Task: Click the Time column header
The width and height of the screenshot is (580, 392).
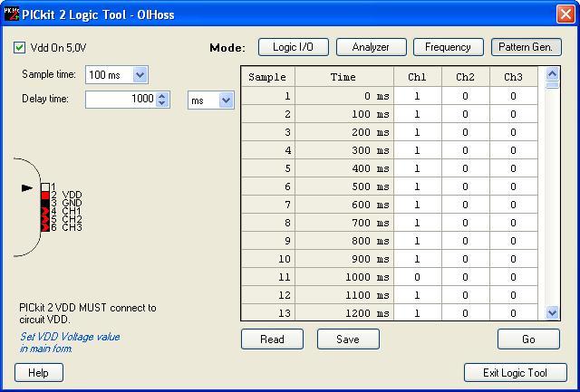Action: 344,77
